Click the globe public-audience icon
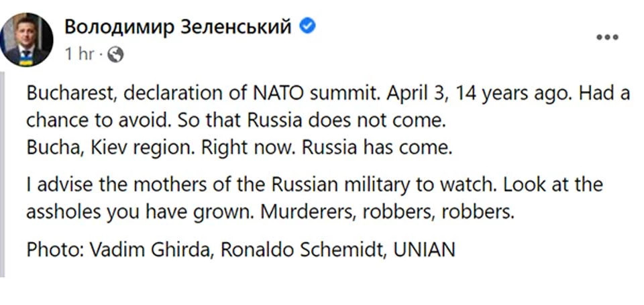644x305 pixels. [115, 54]
